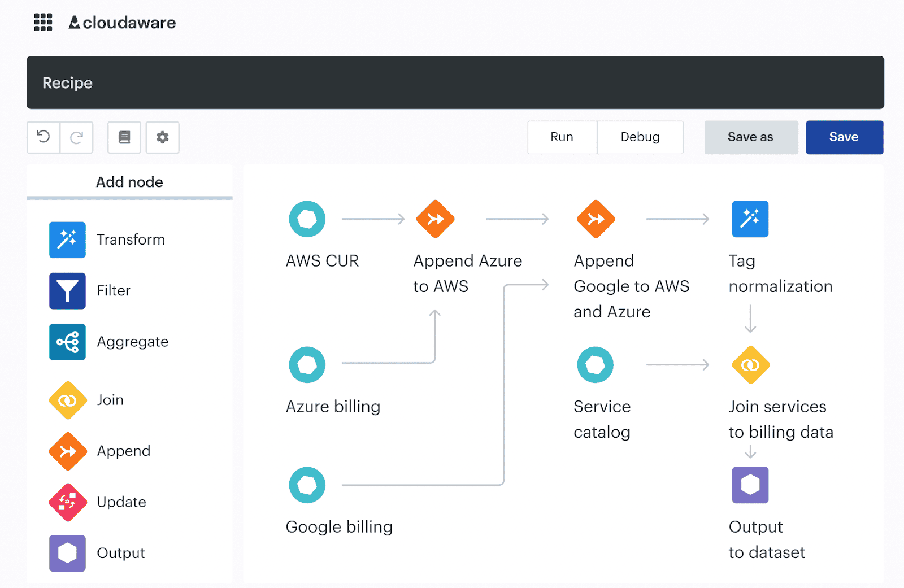Click the Append label in sidebar
Viewport: 904px width, 588px height.
(124, 451)
